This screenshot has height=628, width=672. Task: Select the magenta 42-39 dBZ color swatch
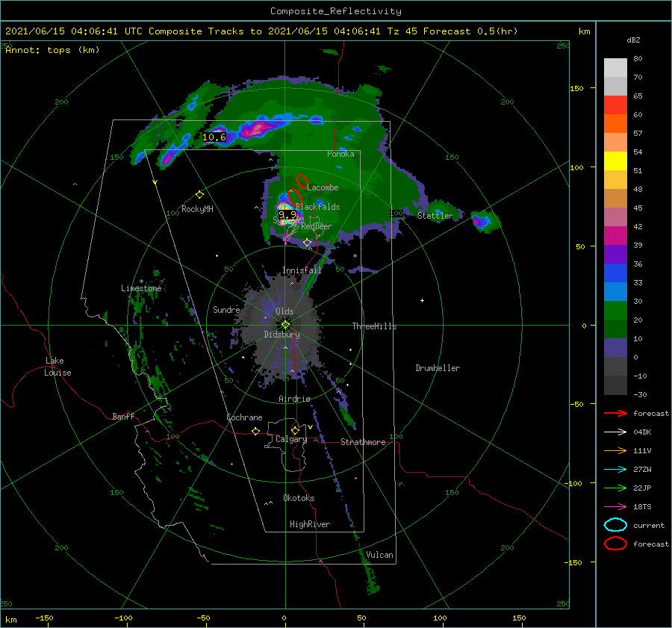point(615,236)
